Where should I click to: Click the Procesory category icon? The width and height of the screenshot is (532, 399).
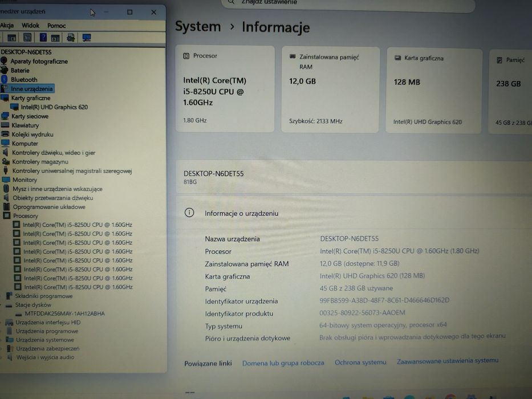click(7, 216)
